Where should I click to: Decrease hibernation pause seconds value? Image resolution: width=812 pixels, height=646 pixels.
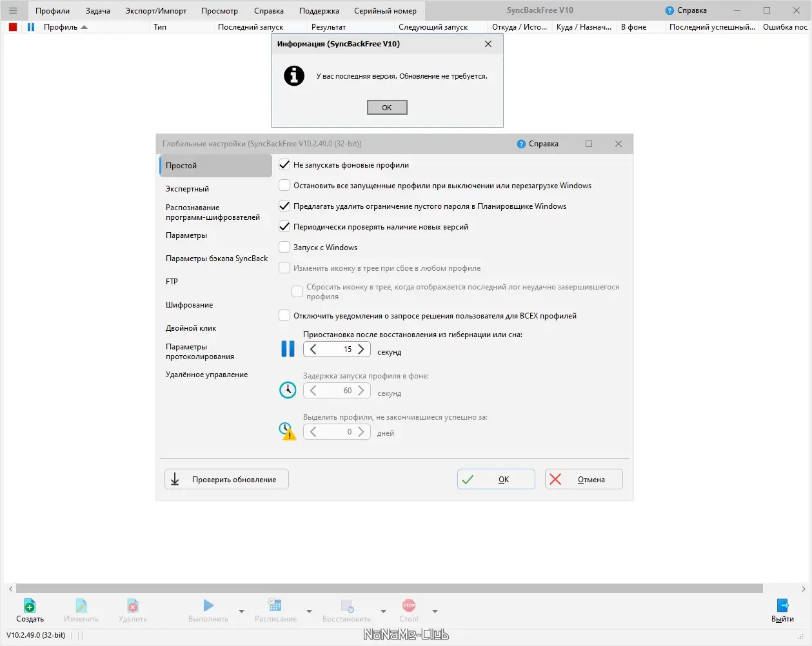313,349
